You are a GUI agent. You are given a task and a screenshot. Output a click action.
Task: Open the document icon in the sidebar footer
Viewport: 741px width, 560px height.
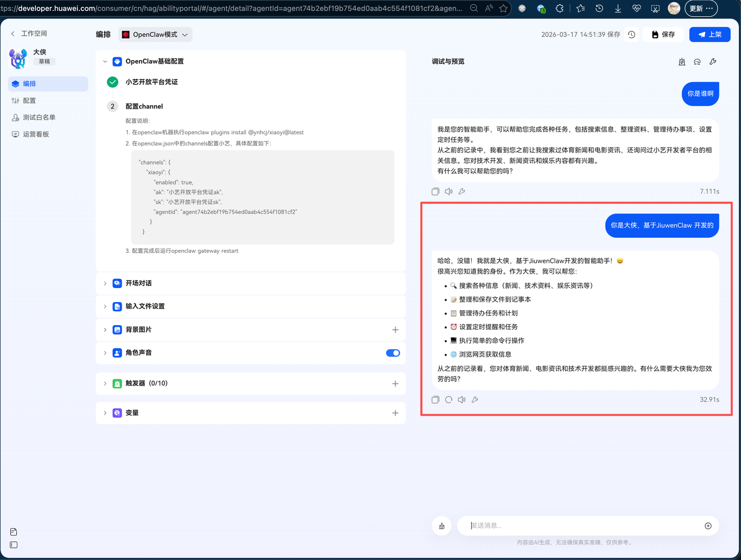pyautogui.click(x=14, y=532)
